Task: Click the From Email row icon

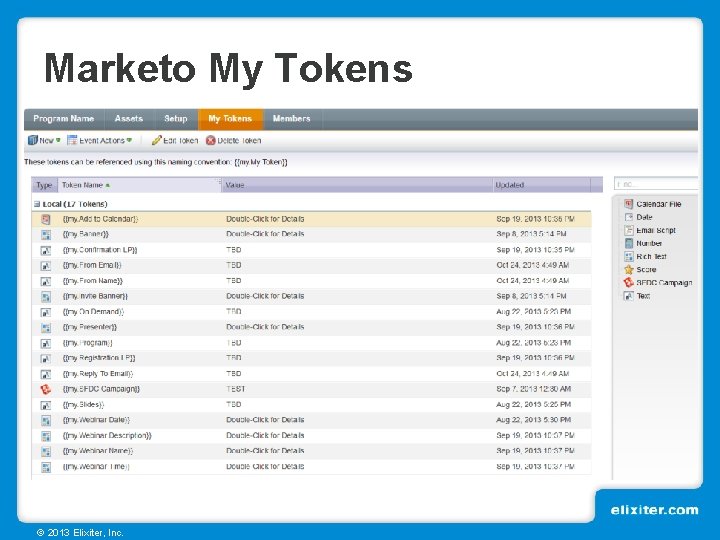Action: [45, 265]
